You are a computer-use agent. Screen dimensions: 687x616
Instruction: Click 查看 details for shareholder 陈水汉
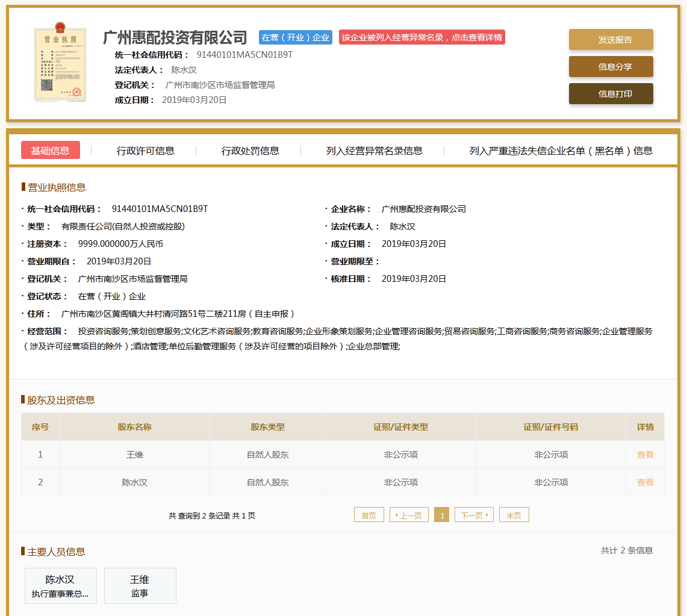pyautogui.click(x=645, y=482)
